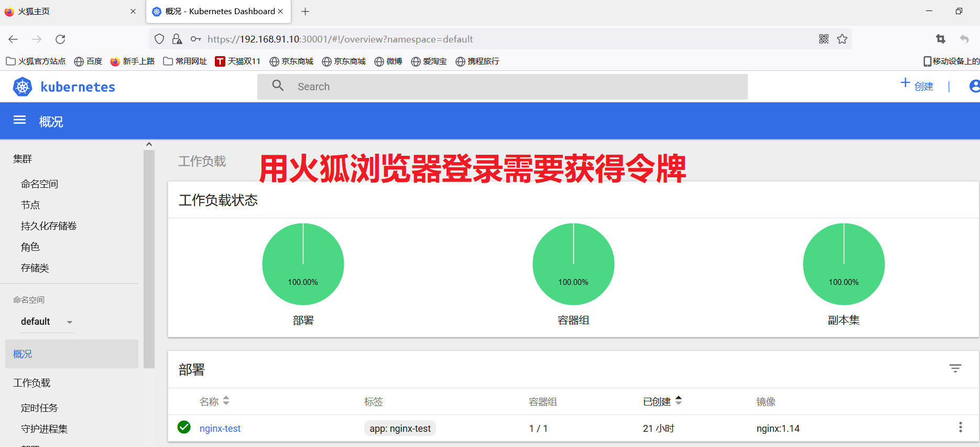Open the 天猫双11 bookmark
Image resolution: width=980 pixels, height=447 pixels.
tap(237, 61)
